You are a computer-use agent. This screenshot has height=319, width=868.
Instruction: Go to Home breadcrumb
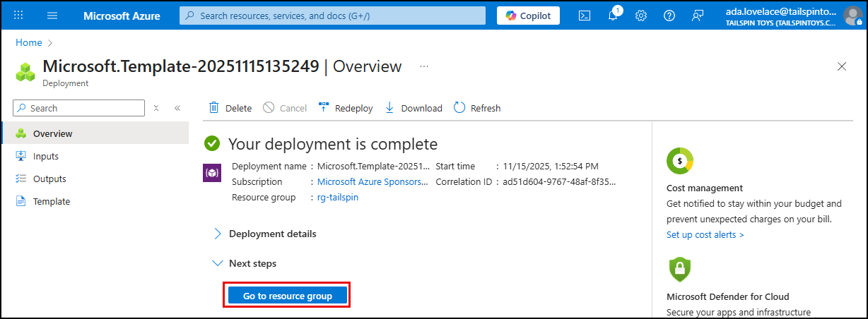pos(29,42)
